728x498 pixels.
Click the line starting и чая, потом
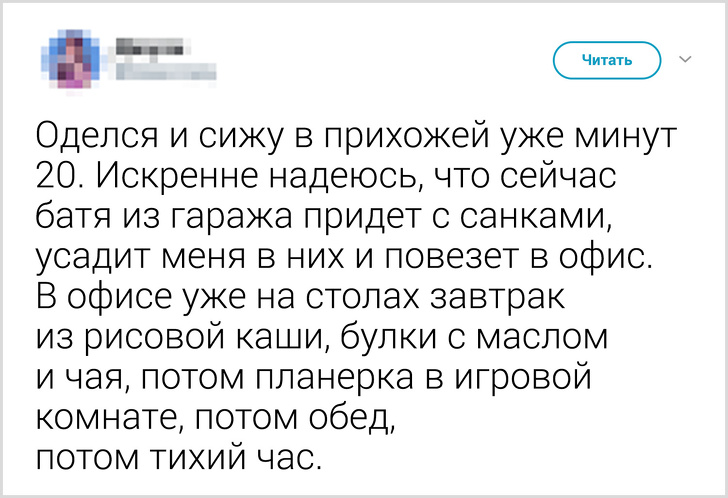(x=314, y=378)
